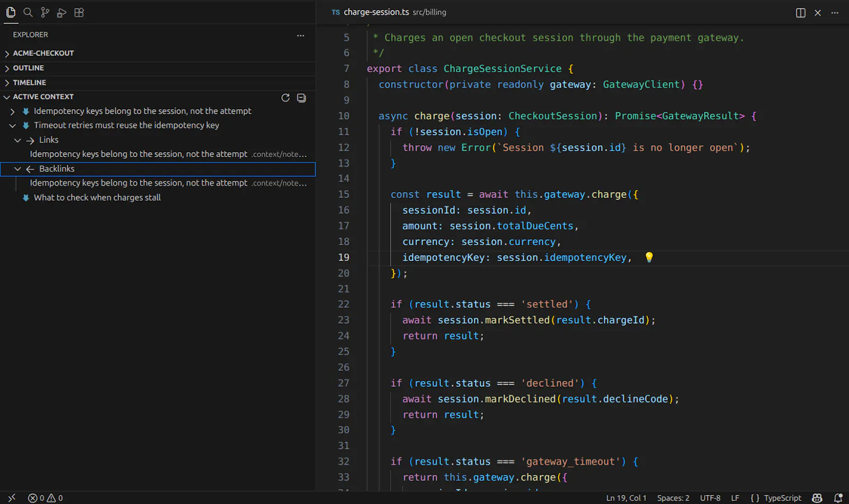The height and width of the screenshot is (504, 849).
Task: Open Explorer views and more actions menu
Action: tap(301, 35)
